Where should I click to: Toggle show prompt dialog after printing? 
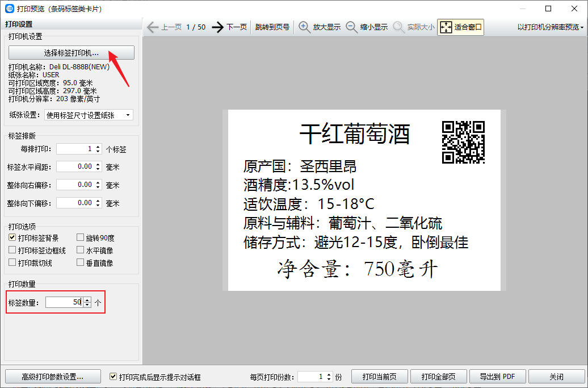point(114,377)
